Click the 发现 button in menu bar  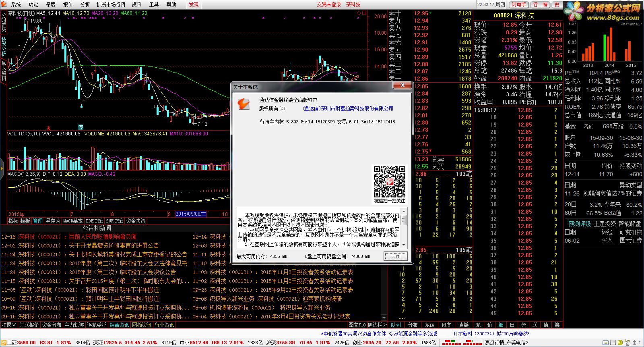click(x=194, y=4)
